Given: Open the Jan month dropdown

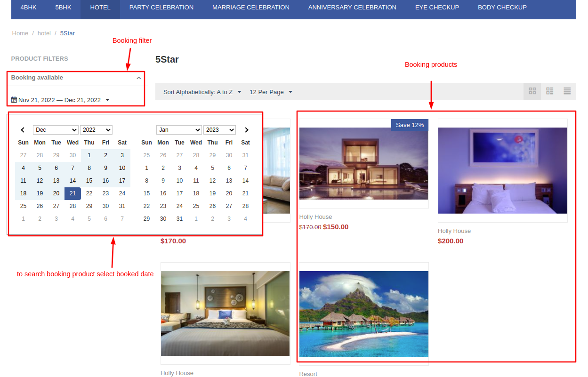Looking at the screenshot, I should point(179,130).
